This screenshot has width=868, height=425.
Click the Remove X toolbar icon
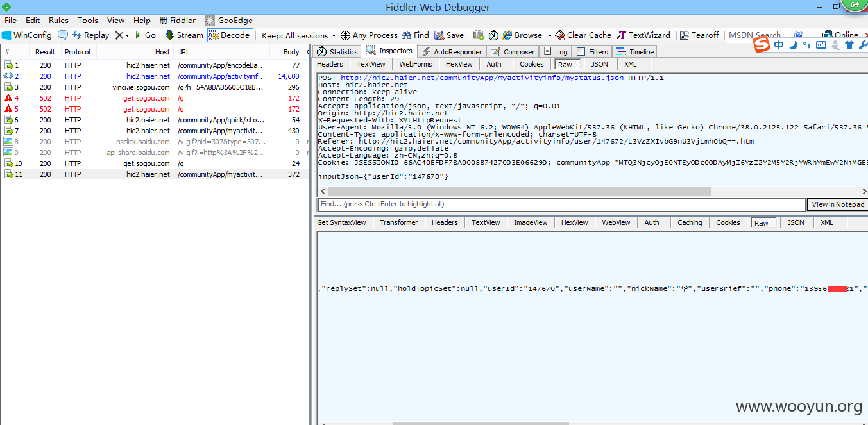[x=119, y=35]
